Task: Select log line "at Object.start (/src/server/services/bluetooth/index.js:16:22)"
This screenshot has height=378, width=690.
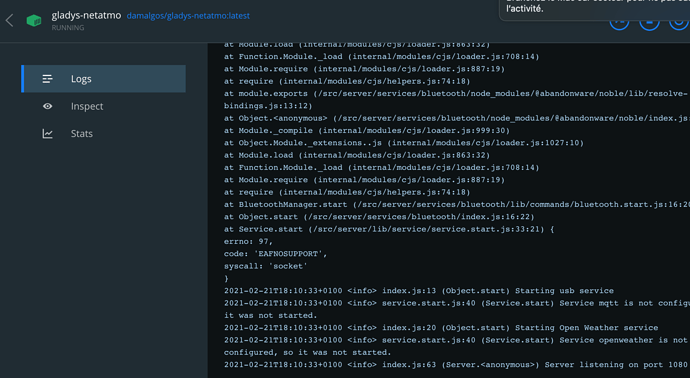Action: pos(379,217)
